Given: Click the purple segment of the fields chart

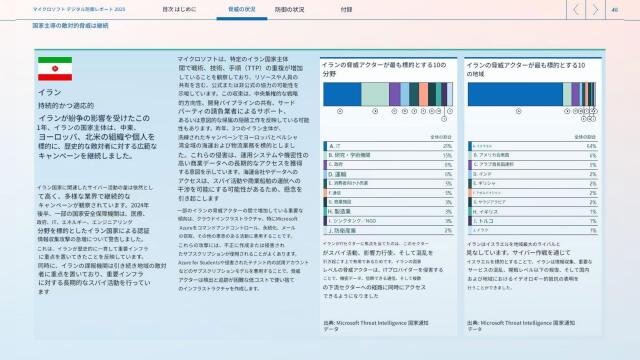Looking at the screenshot, I should tap(394, 94).
